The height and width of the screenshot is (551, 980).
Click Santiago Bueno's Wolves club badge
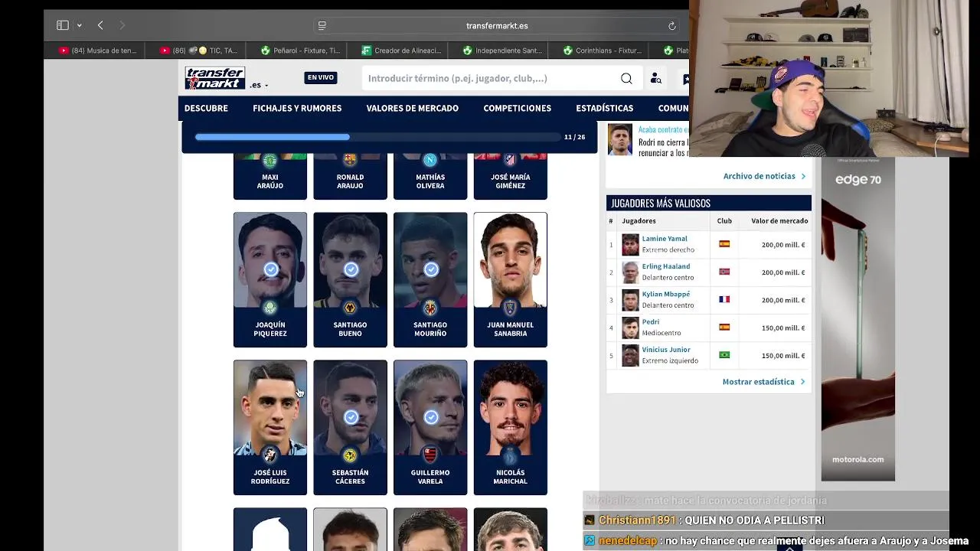(x=350, y=308)
